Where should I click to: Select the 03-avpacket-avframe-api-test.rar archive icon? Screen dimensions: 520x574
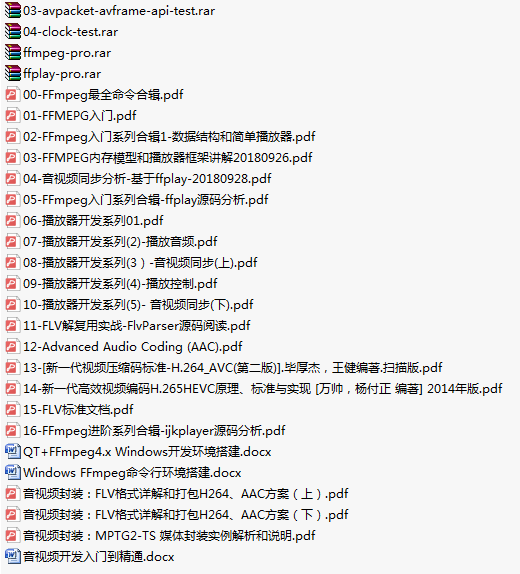pyautogui.click(x=13, y=11)
